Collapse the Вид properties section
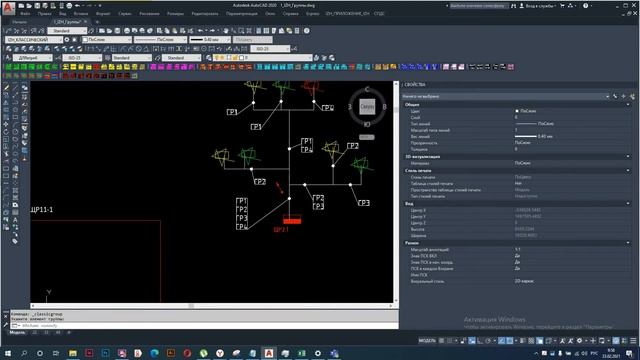The width and height of the screenshot is (640, 360). (628, 203)
